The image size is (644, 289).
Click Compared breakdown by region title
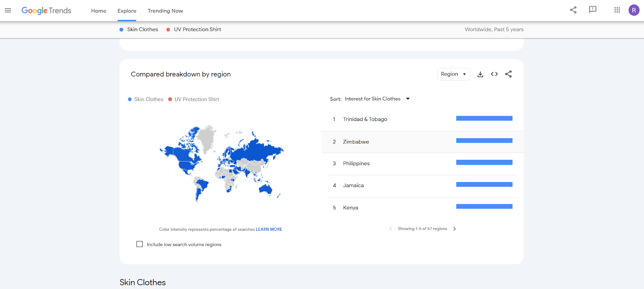pos(181,74)
